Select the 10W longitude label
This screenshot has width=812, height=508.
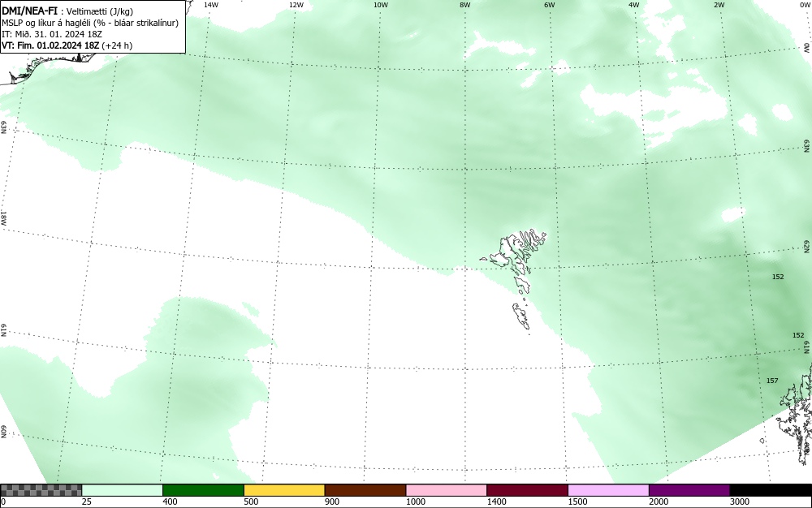tap(381, 5)
